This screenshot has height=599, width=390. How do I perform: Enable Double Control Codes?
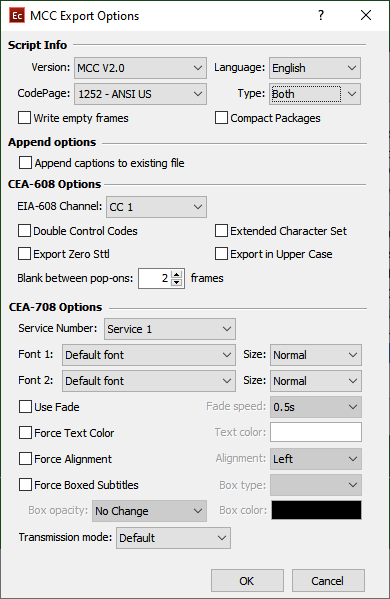coord(24,231)
